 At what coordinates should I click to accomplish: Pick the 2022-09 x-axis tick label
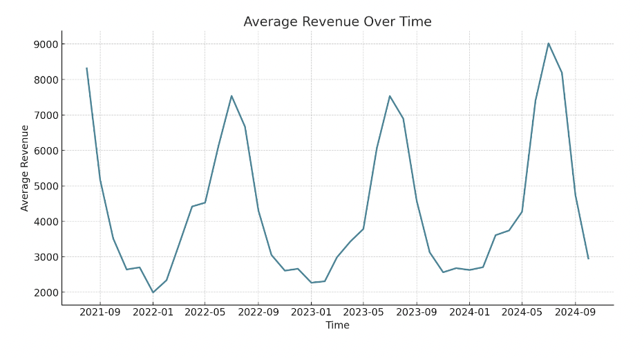[258, 312]
